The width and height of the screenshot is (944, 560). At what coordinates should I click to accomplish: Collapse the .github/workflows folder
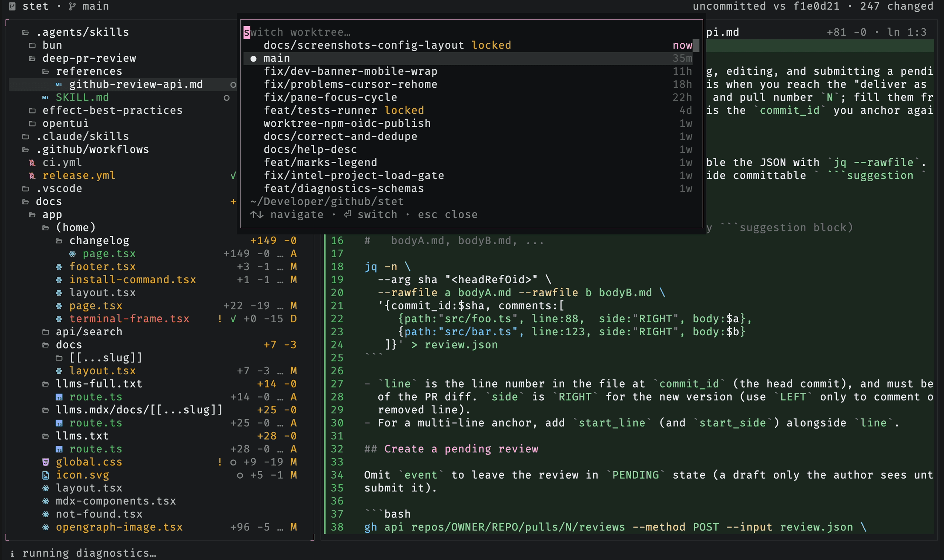point(25,150)
